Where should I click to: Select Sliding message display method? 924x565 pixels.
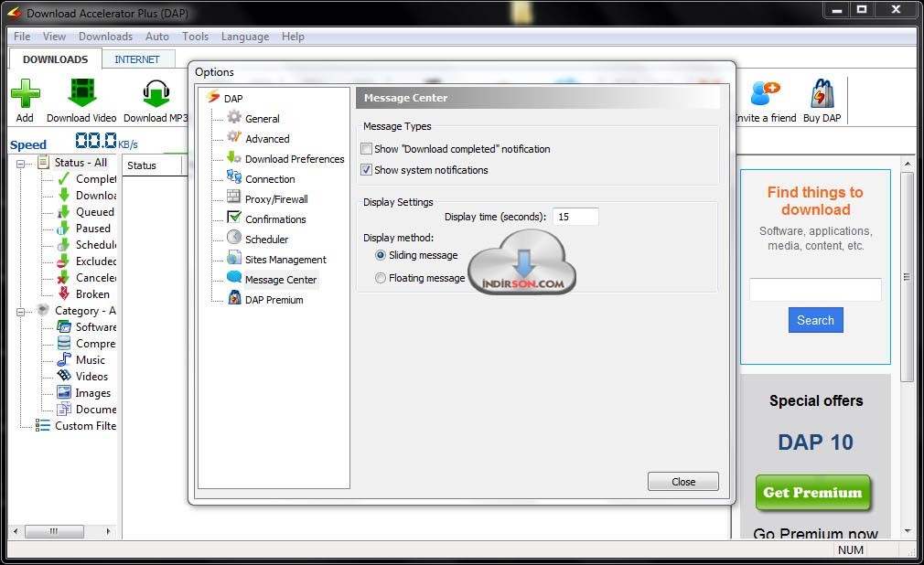(381, 255)
